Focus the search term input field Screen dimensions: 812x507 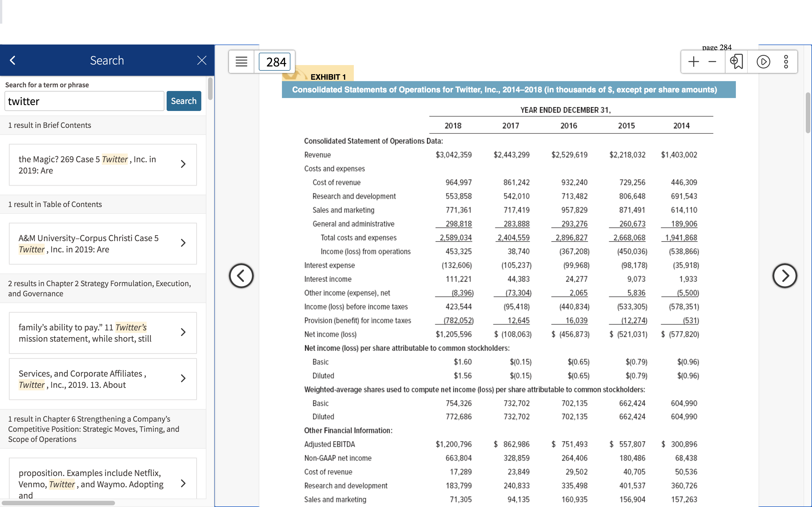84,101
